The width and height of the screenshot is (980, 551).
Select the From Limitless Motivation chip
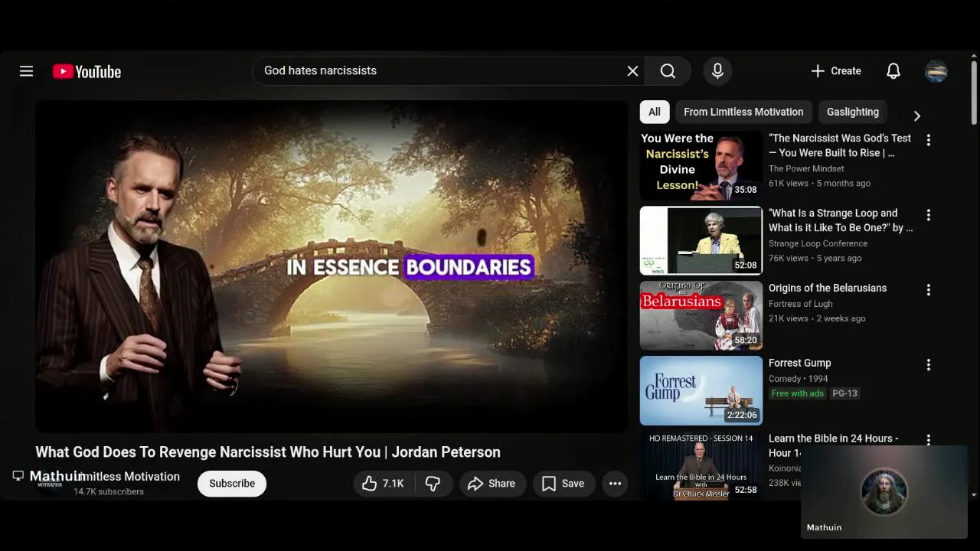pos(743,112)
